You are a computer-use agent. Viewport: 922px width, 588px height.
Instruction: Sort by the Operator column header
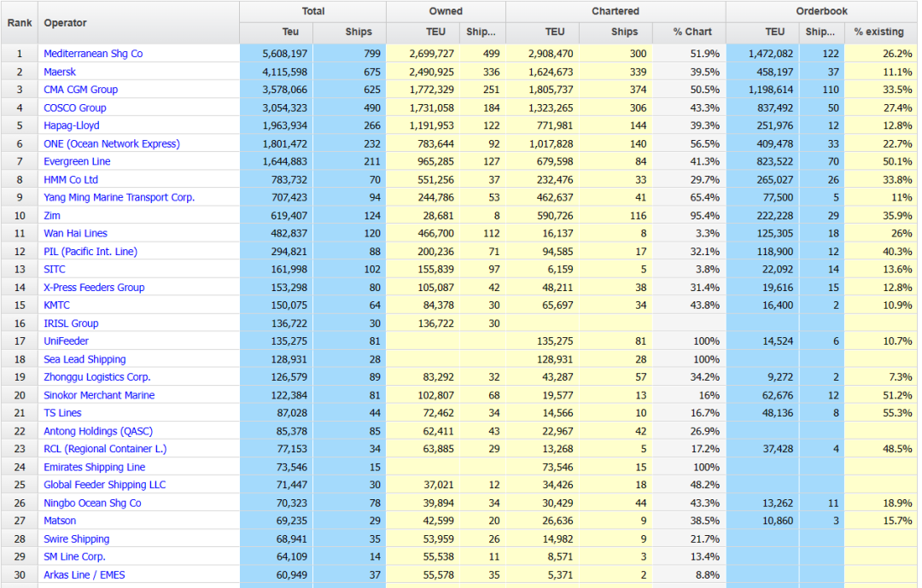[x=139, y=22]
